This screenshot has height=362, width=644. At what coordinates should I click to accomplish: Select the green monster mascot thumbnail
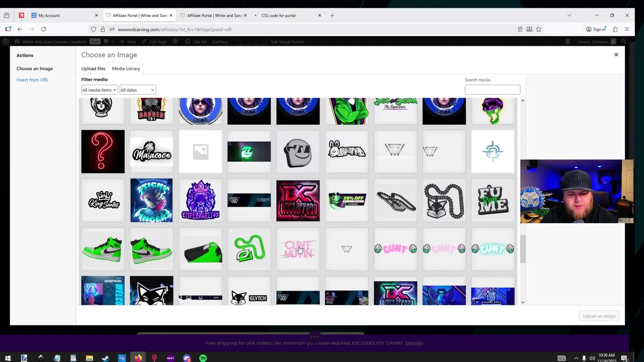point(347,111)
